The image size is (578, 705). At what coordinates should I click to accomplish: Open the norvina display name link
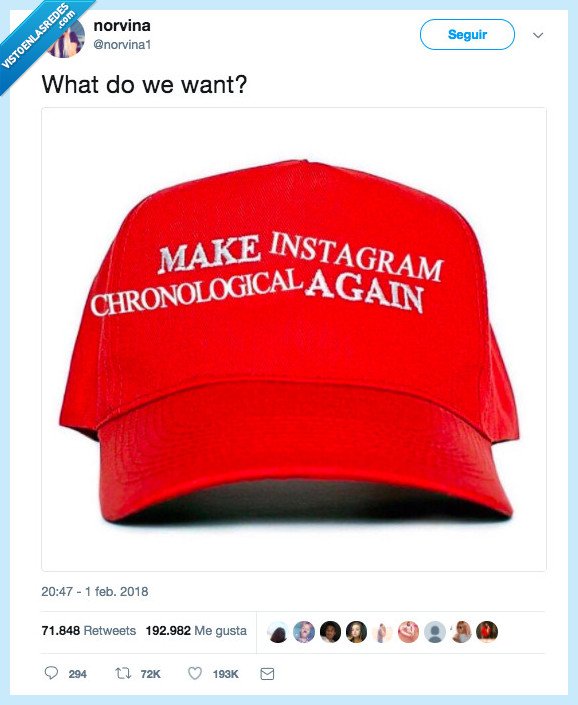122,25
